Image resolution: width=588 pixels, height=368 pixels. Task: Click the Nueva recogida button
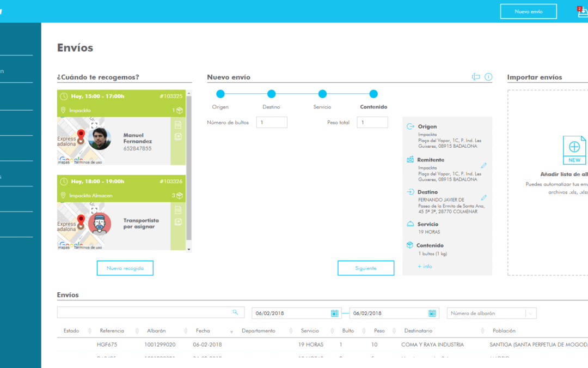click(x=125, y=268)
